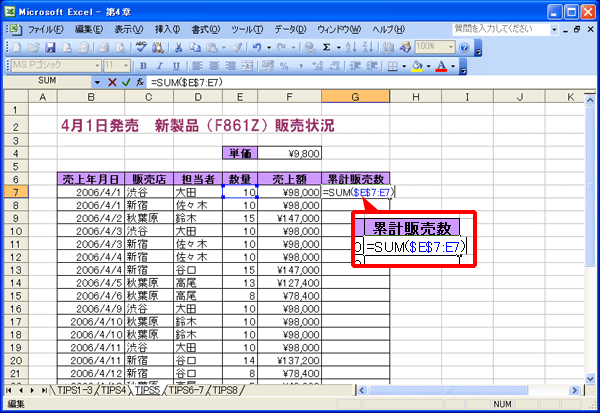Click the AutoSum sigma icon
This screenshot has width=600, height=413.
[326, 47]
